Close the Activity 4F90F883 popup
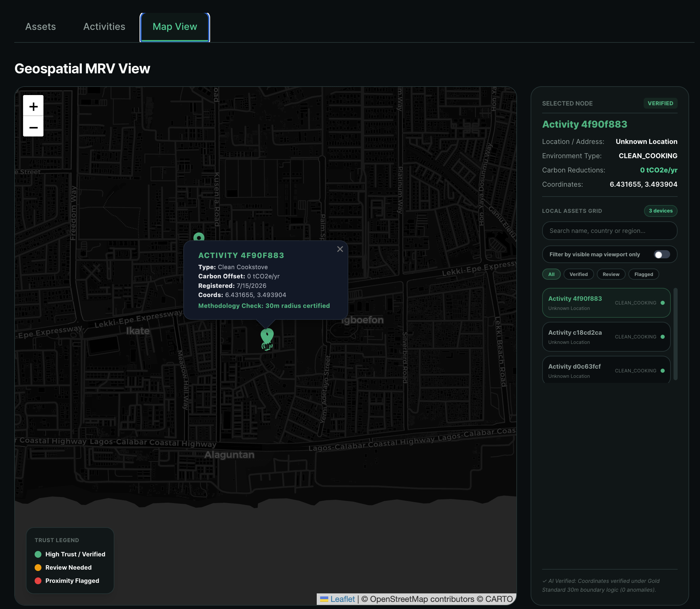Screen dimensions: 700x609 click(340, 249)
